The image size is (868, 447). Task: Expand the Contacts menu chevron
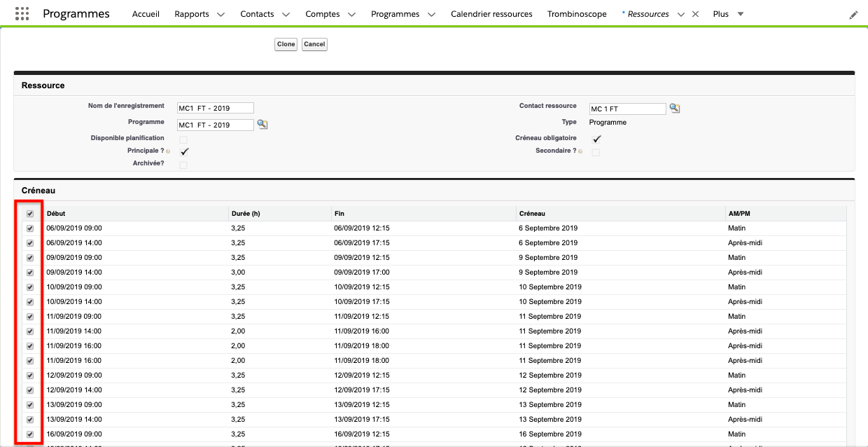[286, 15]
